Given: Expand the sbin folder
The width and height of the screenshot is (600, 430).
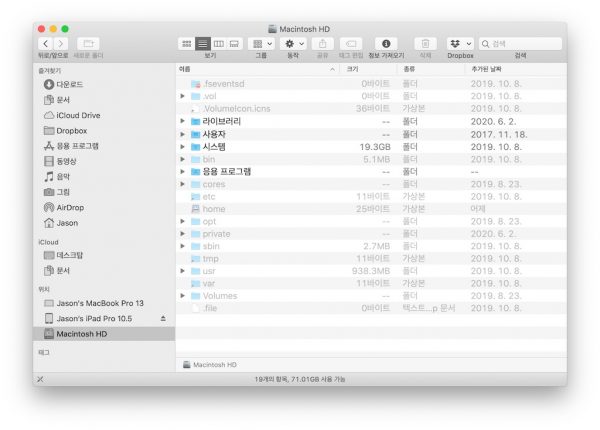Looking at the screenshot, I should point(183,246).
